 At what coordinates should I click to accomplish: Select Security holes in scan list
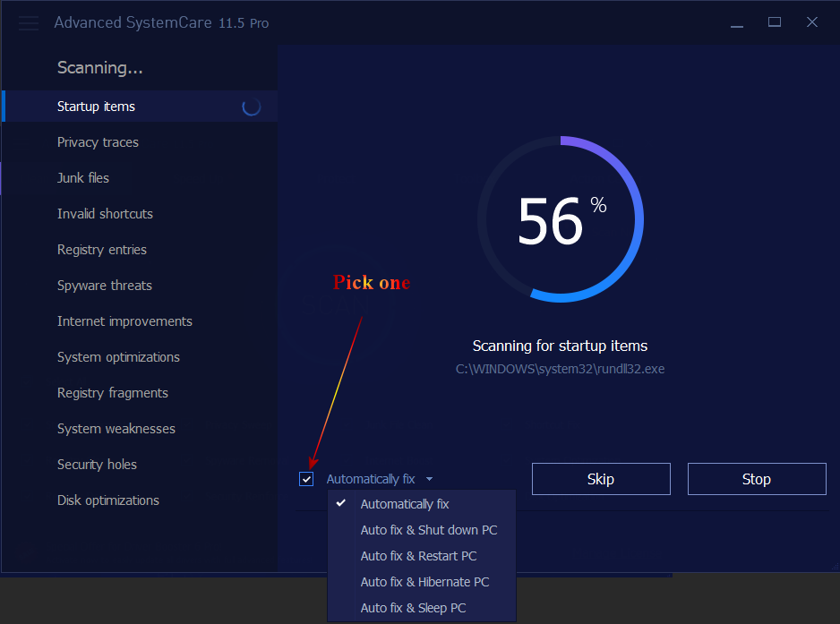point(140,465)
